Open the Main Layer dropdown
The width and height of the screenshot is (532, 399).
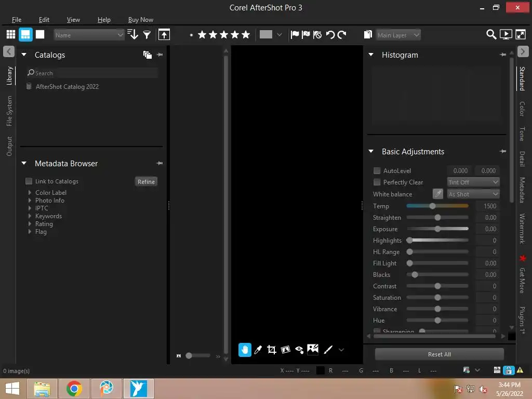coord(398,35)
